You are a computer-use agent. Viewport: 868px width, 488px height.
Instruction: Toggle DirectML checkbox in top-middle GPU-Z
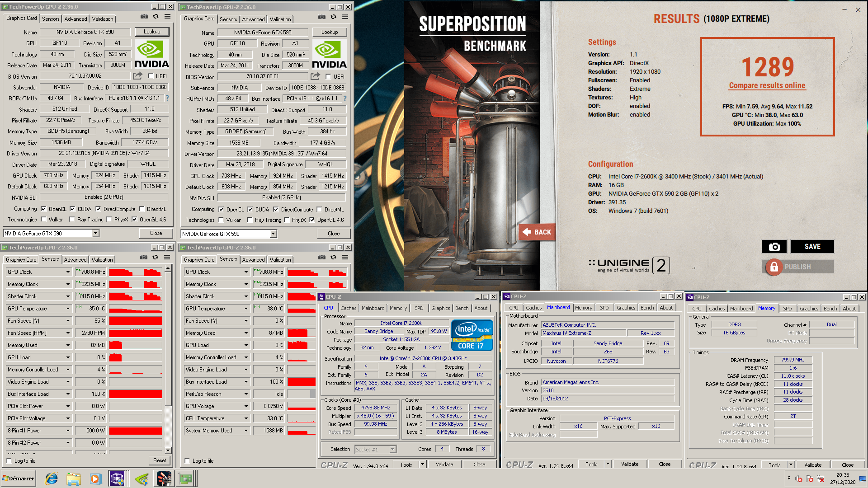click(x=319, y=210)
